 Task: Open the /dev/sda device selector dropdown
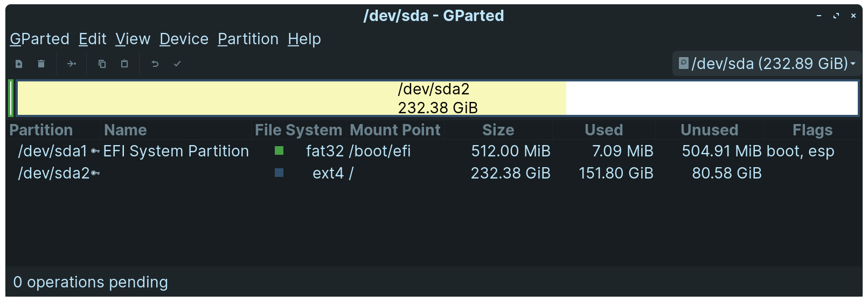point(767,64)
